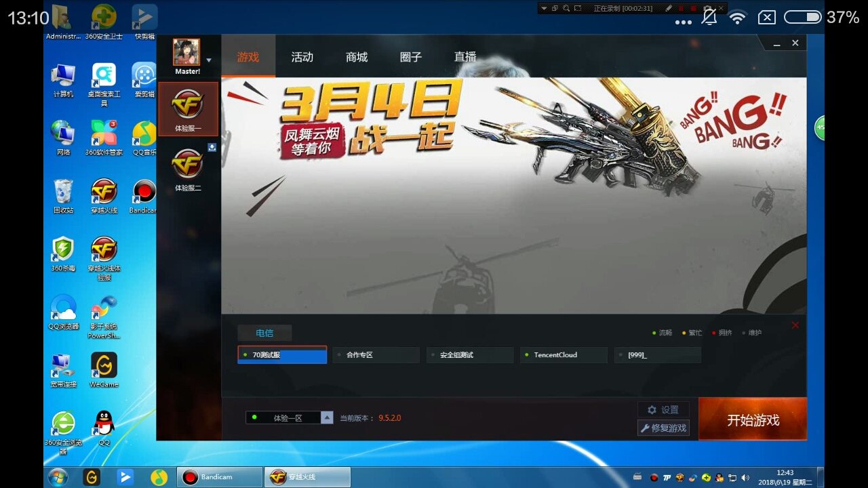Choose the TencentCloud server
The image size is (868, 488).
(x=564, y=355)
